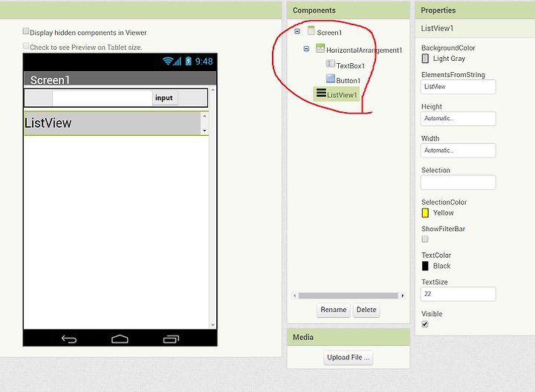Click the ListView scroll down arrow
This screenshot has width=535, height=392.
tap(204, 131)
